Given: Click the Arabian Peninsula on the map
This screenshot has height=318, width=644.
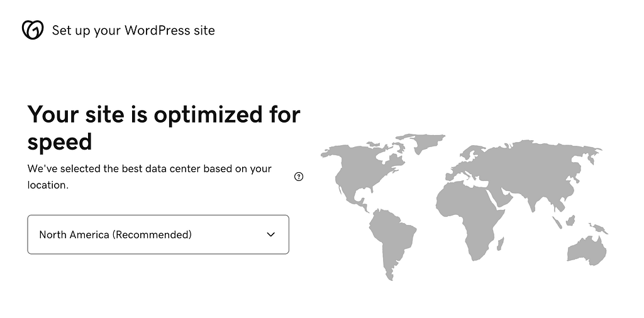Looking at the screenshot, I should 501,196.
